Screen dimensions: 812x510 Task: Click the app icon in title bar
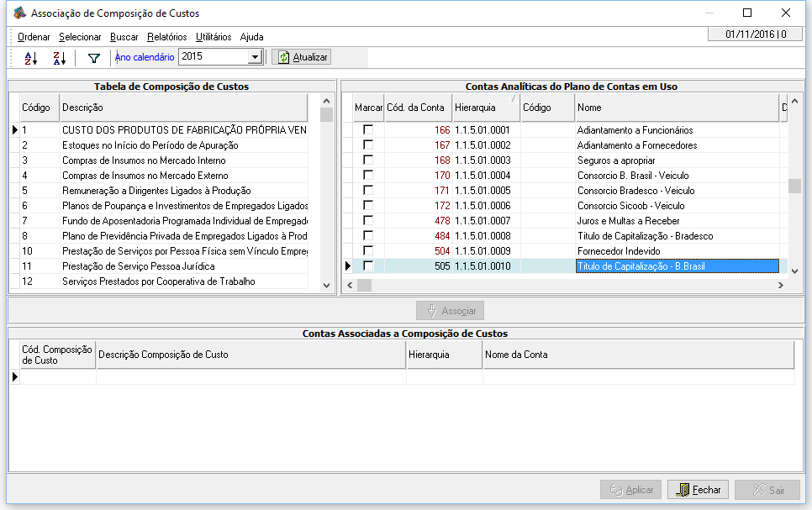pyautogui.click(x=18, y=13)
